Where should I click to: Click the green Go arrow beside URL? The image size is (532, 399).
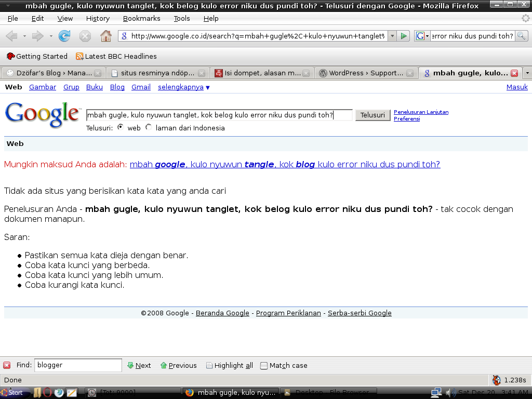[x=403, y=36]
